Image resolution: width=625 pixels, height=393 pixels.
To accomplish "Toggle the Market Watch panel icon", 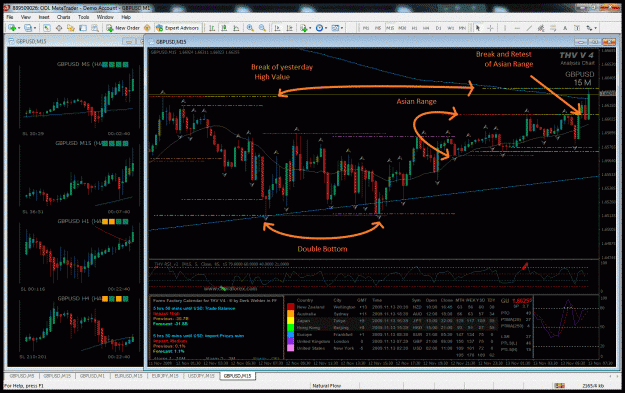I will [47, 28].
